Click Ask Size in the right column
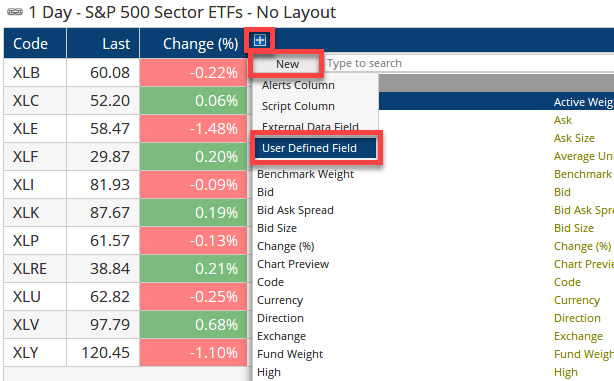The height and width of the screenshot is (381, 614). click(x=574, y=138)
